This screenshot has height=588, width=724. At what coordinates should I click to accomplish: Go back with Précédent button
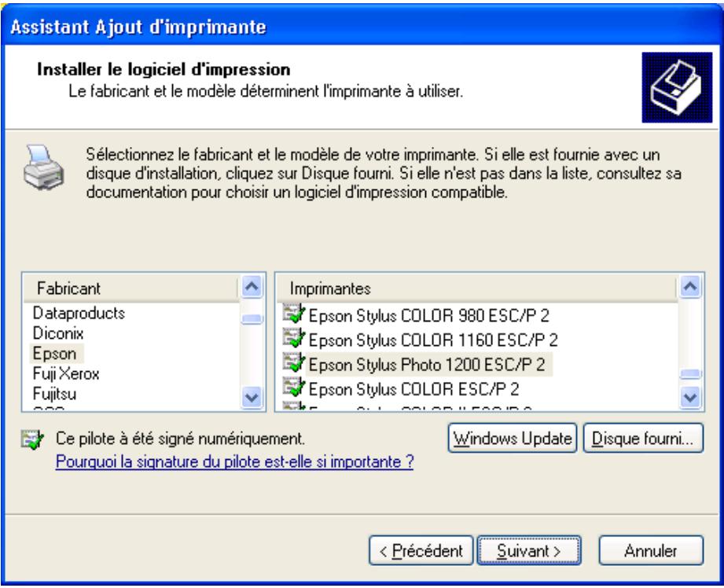[x=421, y=550]
